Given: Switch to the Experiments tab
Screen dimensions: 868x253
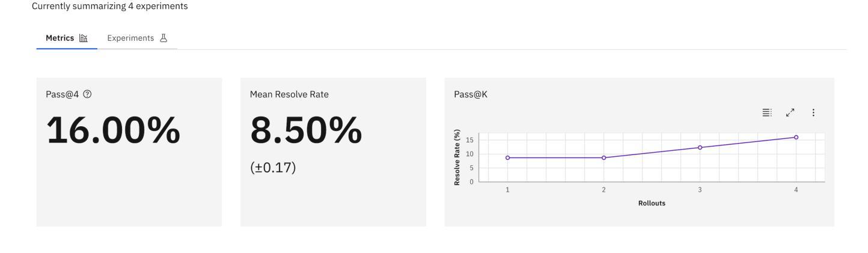Looking at the screenshot, I should point(137,38).
